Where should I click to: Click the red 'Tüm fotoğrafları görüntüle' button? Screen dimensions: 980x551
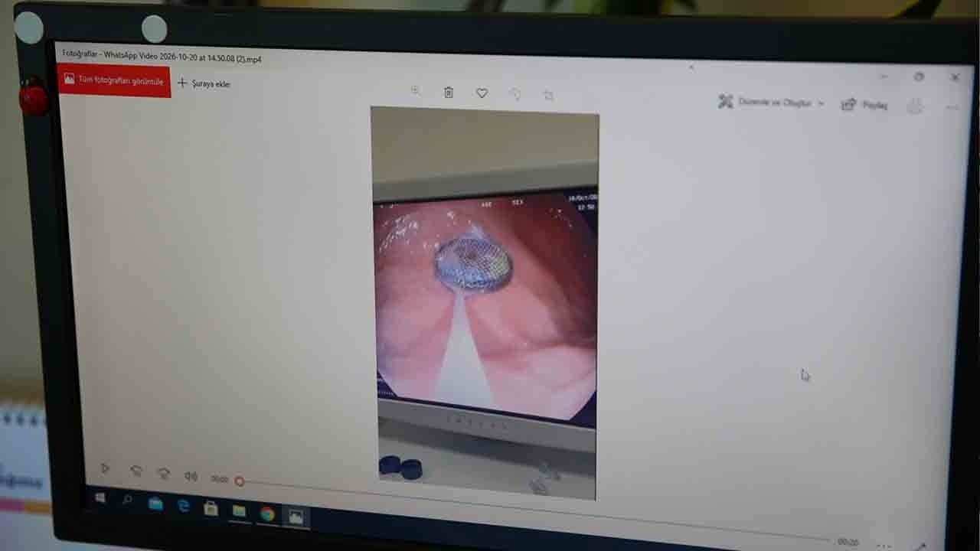point(114,80)
